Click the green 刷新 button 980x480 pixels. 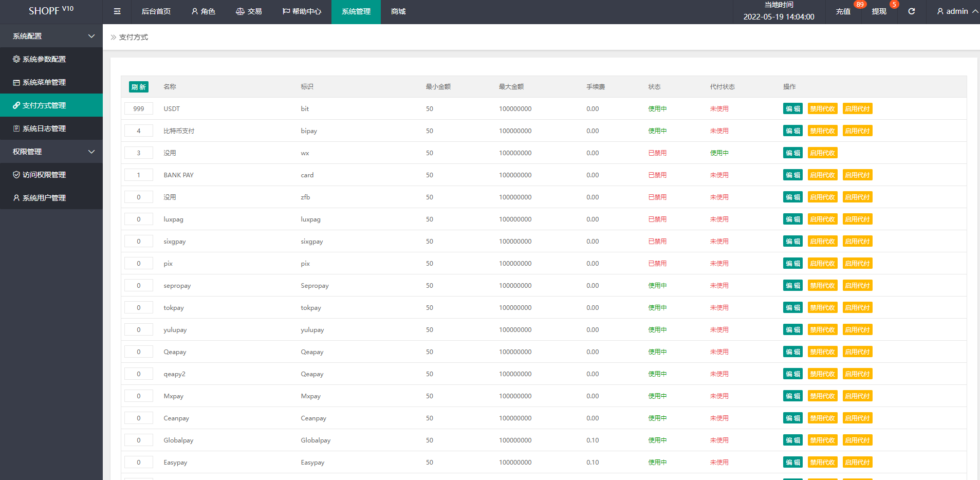pos(138,87)
